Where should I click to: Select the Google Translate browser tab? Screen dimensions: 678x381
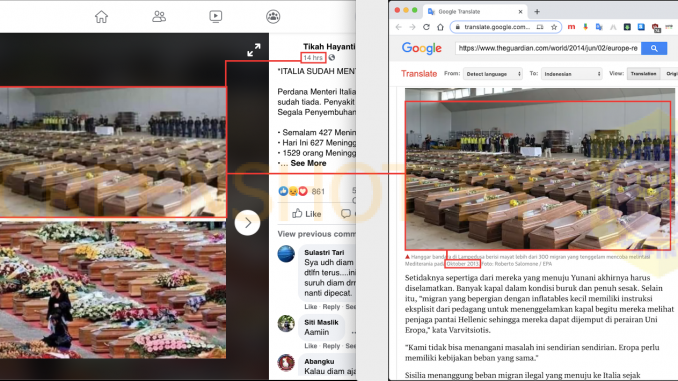[x=474, y=12]
